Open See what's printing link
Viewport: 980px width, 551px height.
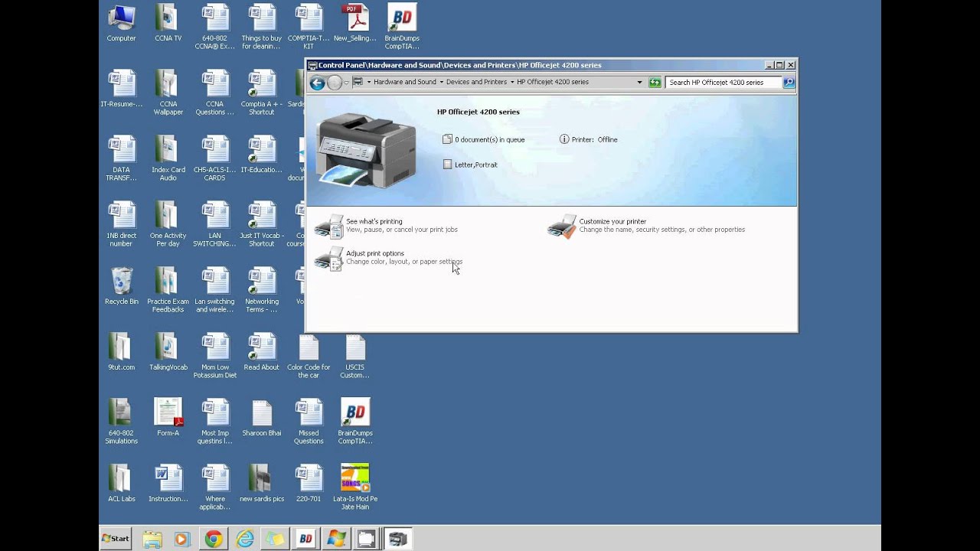click(374, 221)
